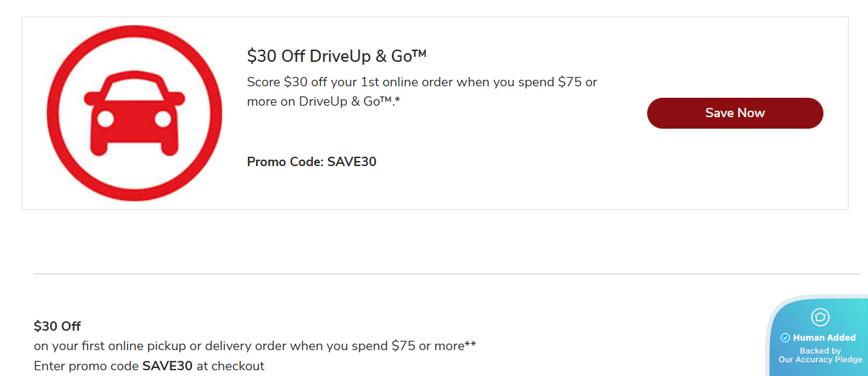The width and height of the screenshot is (868, 376).
Task: Click the "Promo Code: SAVE30" label
Action: pyautogui.click(x=311, y=162)
